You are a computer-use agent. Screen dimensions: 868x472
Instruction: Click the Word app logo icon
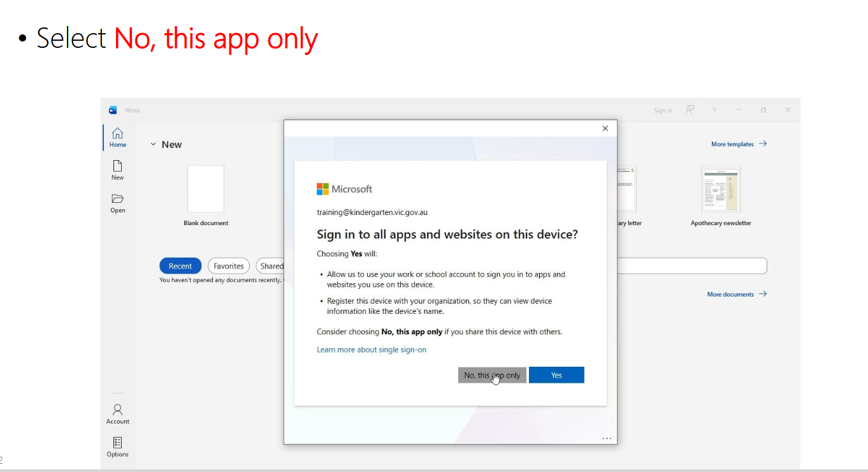pos(113,110)
